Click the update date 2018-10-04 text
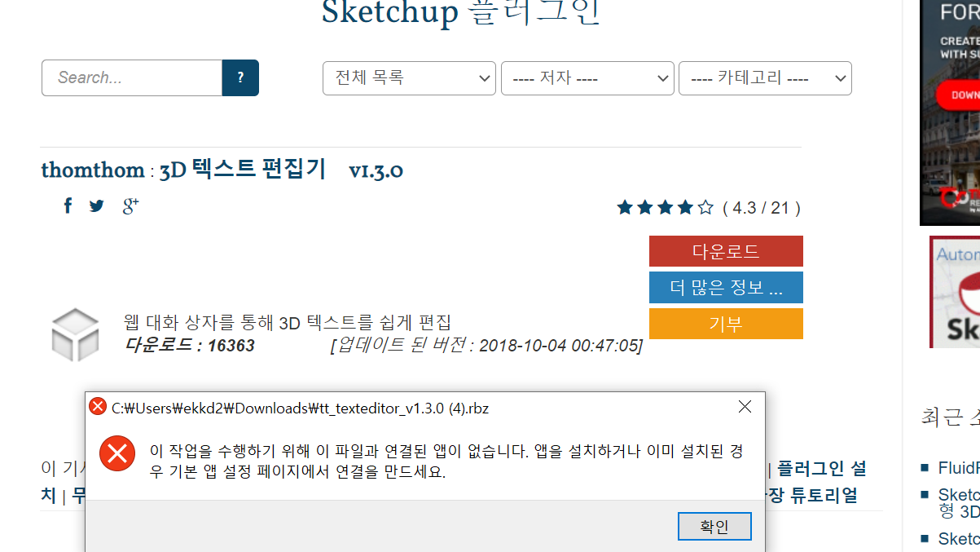980x552 pixels. pos(486,346)
